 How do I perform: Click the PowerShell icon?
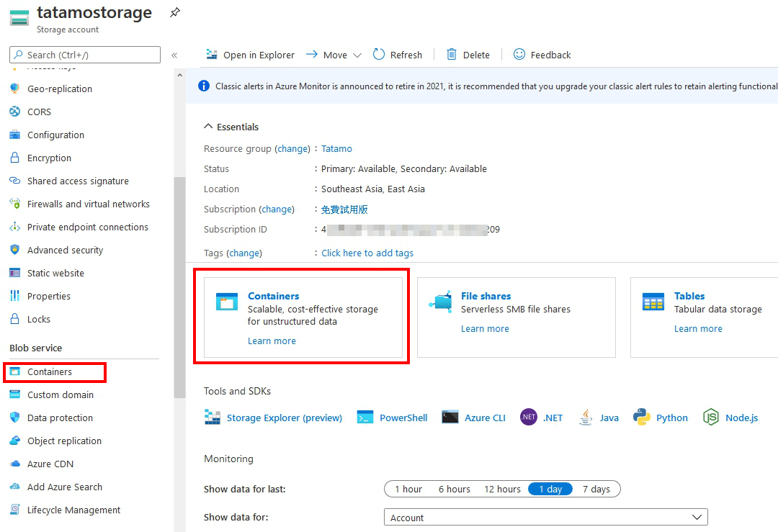tap(365, 418)
